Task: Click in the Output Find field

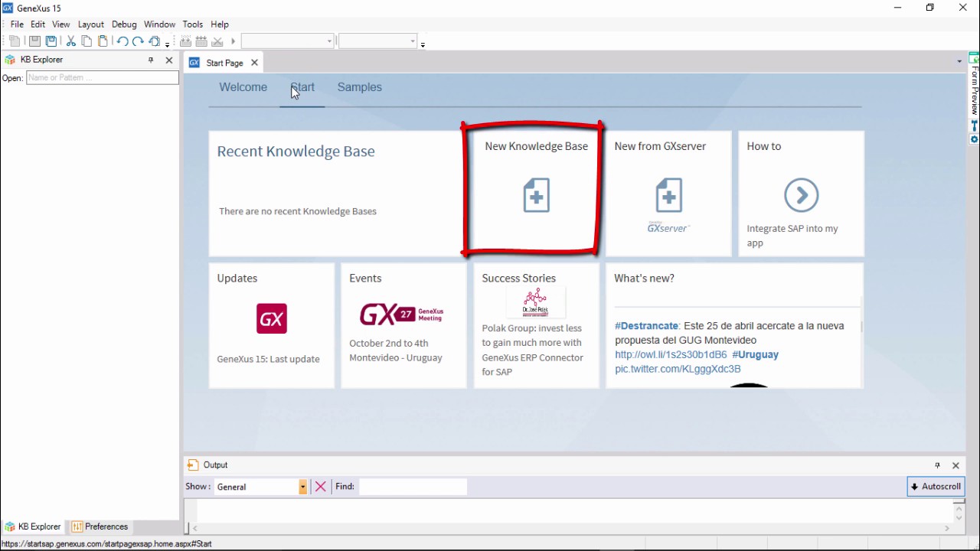Action: pyautogui.click(x=413, y=487)
